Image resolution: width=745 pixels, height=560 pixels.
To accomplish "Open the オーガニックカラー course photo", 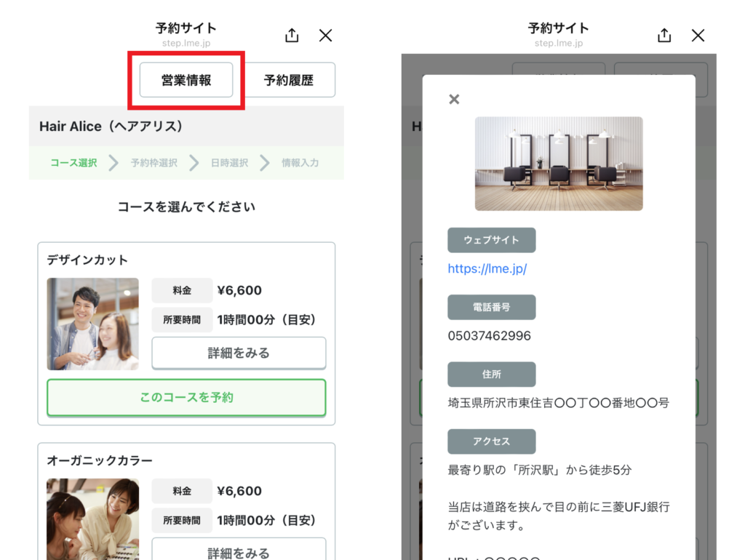I will [93, 519].
